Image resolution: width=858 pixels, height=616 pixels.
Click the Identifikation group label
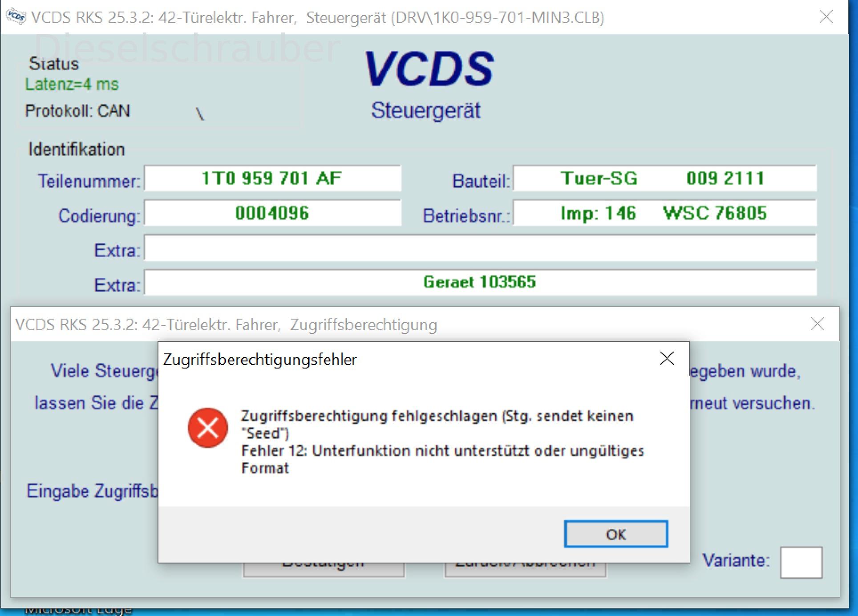(77, 149)
